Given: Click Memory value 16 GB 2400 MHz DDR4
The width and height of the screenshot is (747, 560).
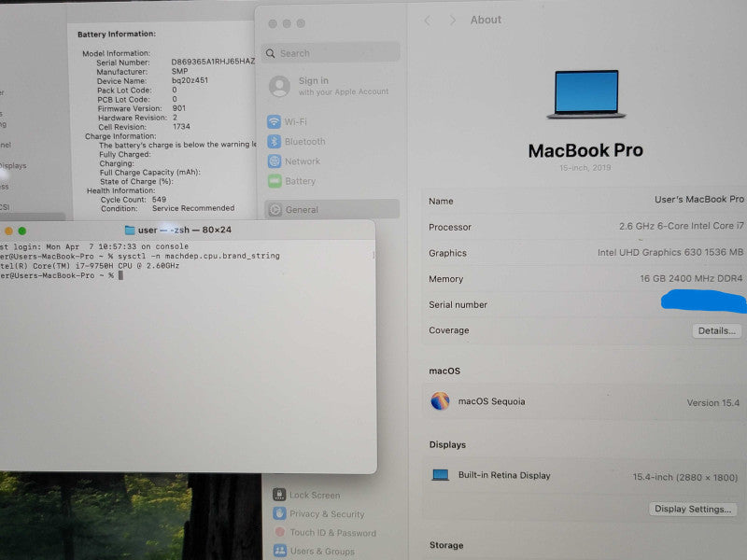Looking at the screenshot, I should (x=691, y=278).
